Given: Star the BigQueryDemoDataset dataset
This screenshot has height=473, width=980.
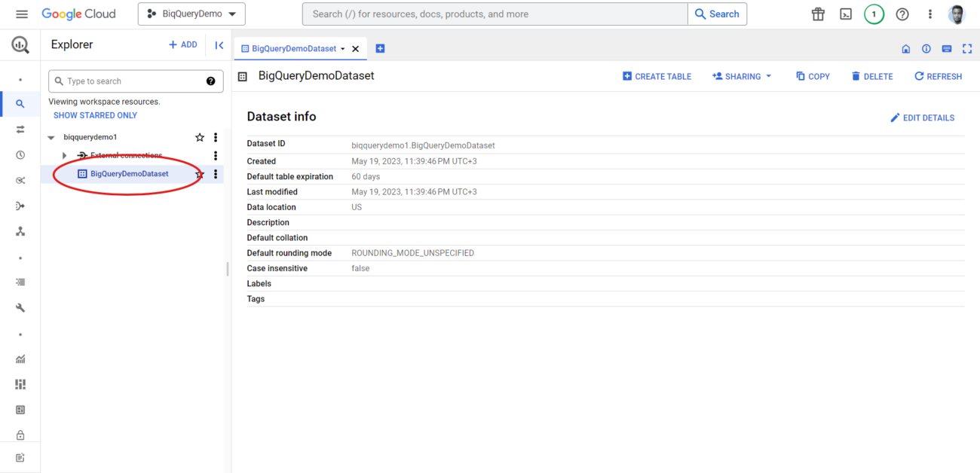Looking at the screenshot, I should point(199,173).
